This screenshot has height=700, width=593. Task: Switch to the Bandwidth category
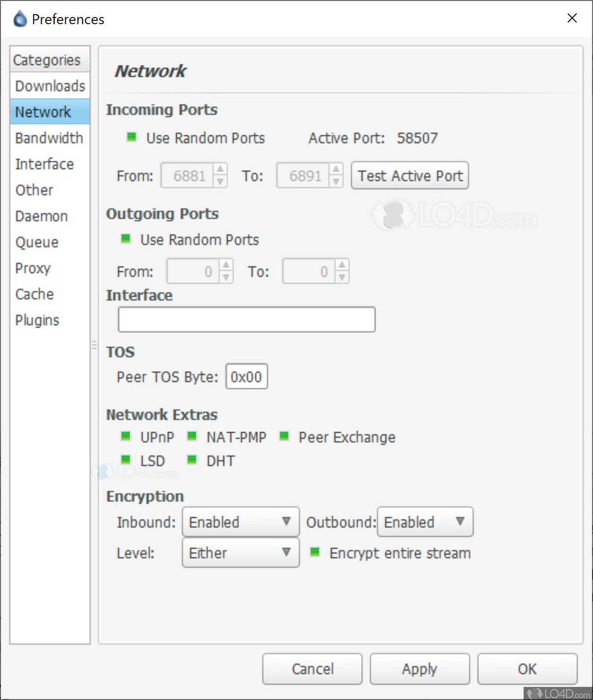tap(49, 138)
